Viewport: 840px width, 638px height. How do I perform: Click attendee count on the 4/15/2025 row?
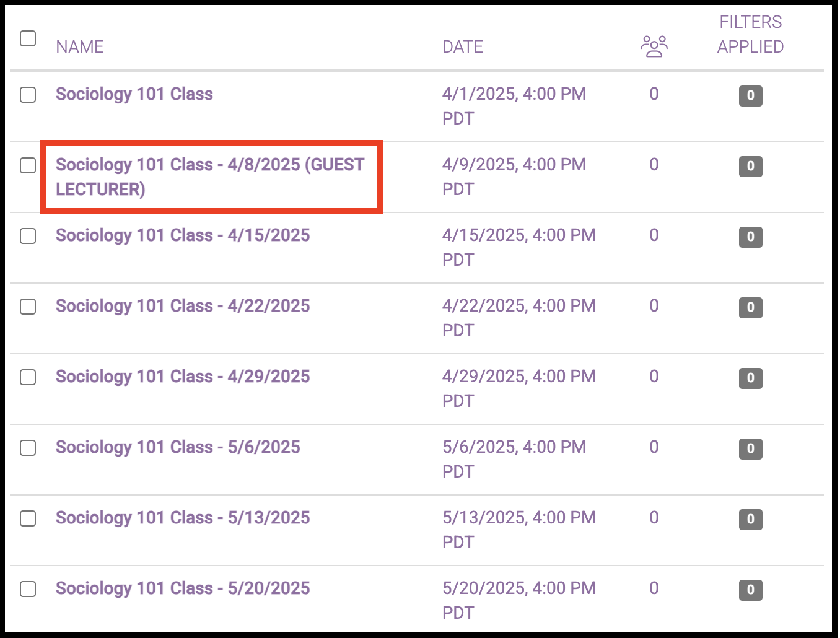654,235
